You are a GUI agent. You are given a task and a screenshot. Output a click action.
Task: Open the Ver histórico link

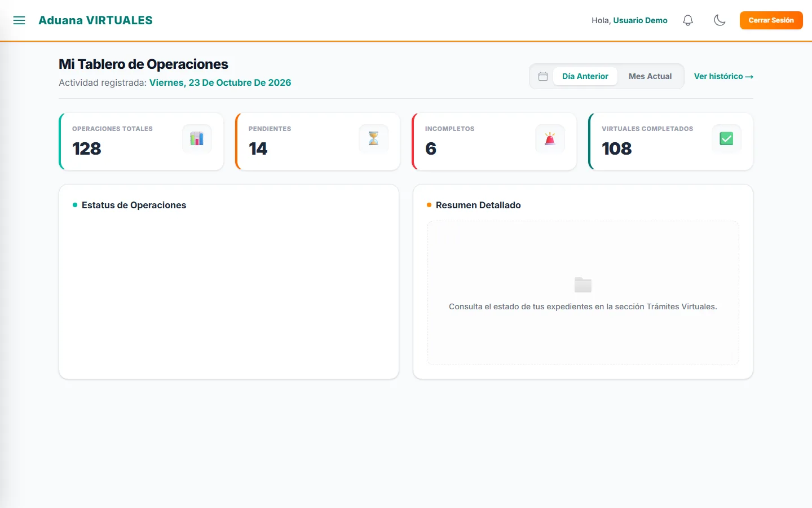tap(723, 76)
